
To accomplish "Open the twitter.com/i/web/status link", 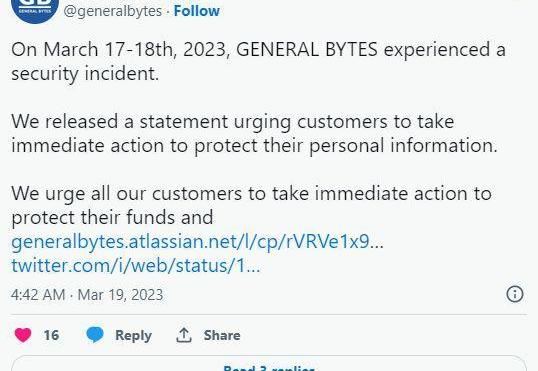I will coord(136,266).
